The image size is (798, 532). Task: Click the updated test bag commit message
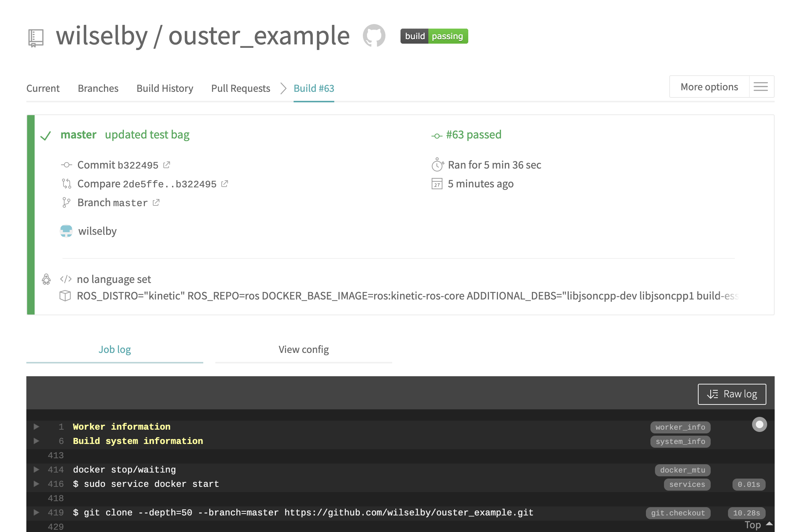coord(147,135)
